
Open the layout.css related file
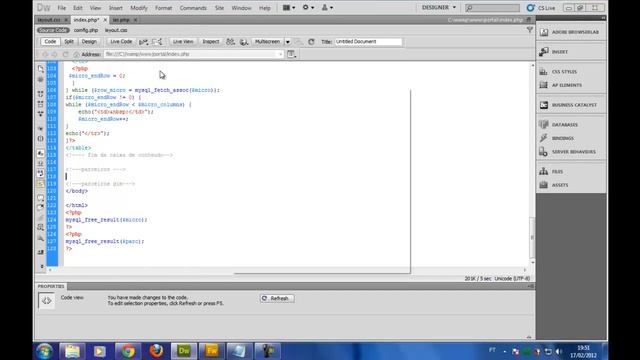tap(116, 30)
